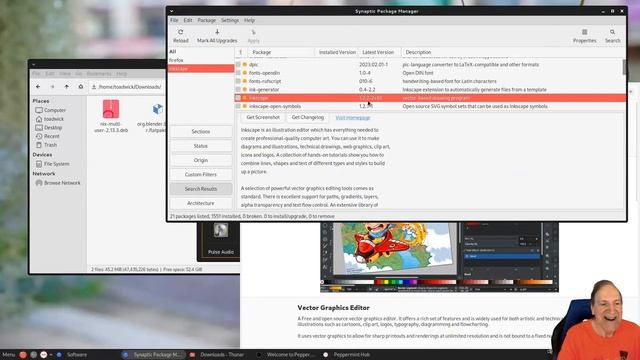Image resolution: width=640 pixels, height=360 pixels.
Task: Open the Edit menu in Synaptic
Action: tap(188, 20)
